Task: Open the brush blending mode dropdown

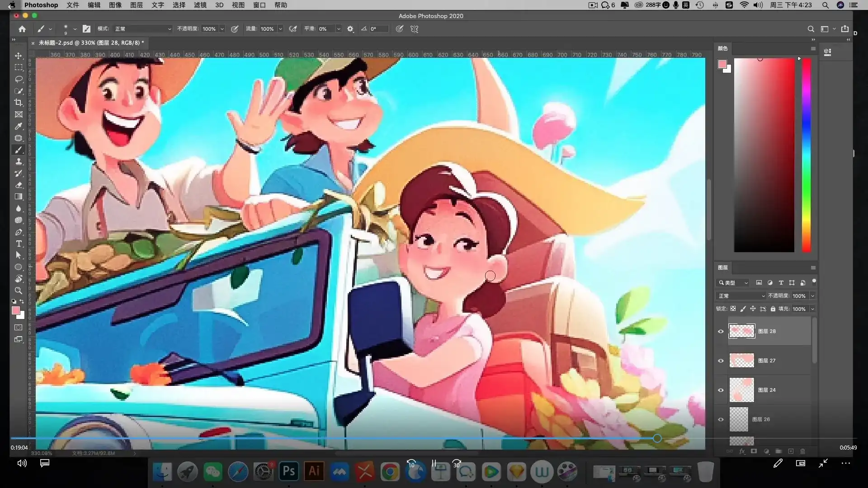Action: coord(143,29)
